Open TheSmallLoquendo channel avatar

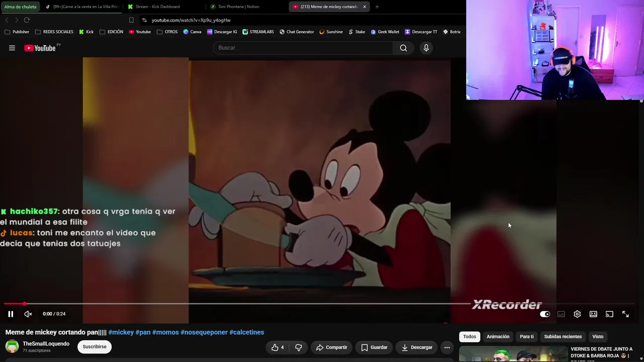pos(12,346)
